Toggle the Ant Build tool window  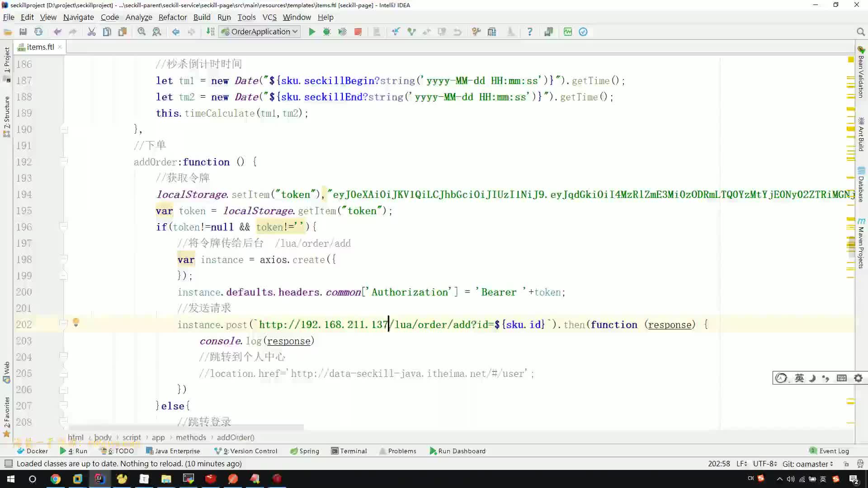861,135
